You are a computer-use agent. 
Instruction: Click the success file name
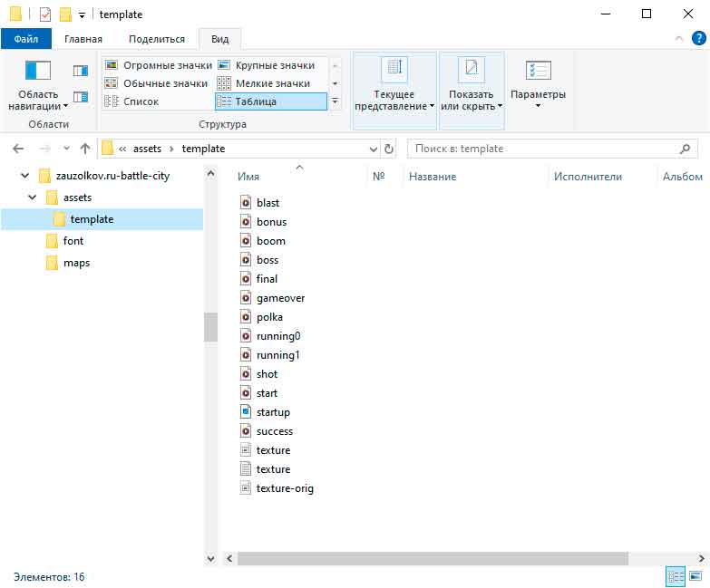click(275, 431)
